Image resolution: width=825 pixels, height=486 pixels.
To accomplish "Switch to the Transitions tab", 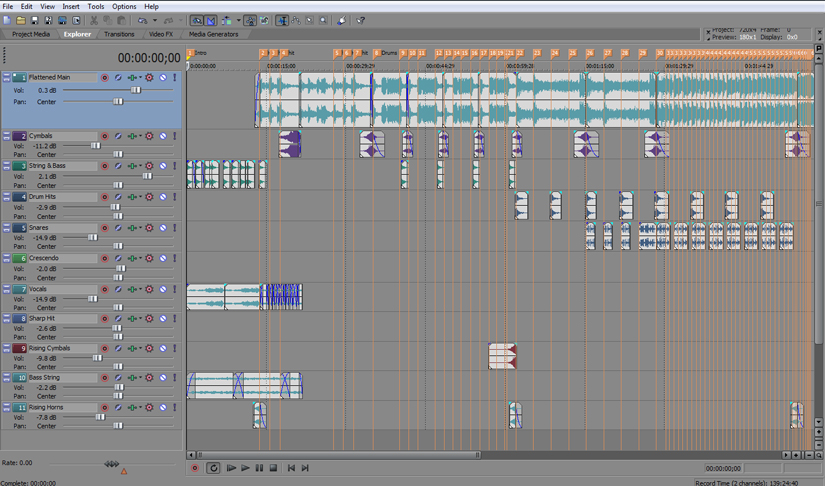I will pyautogui.click(x=119, y=34).
